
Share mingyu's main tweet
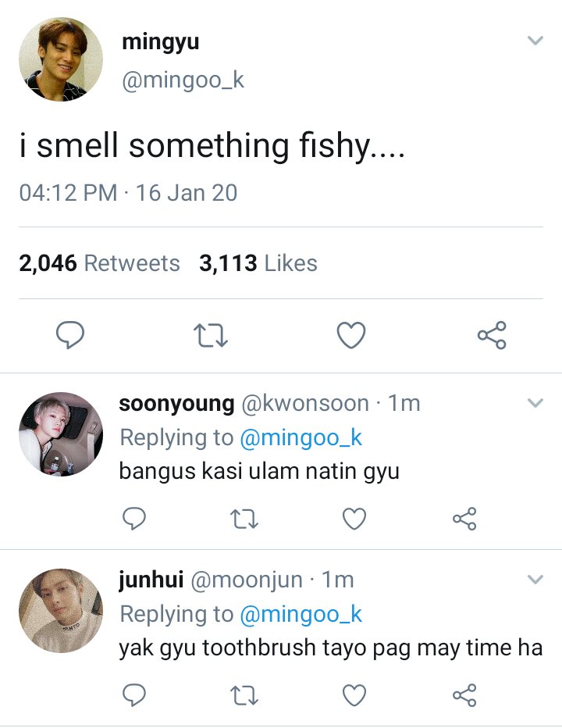coord(492,335)
